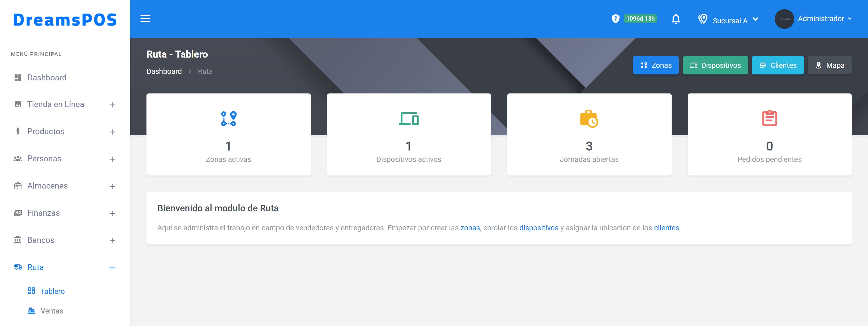The width and height of the screenshot is (868, 326).
Task: Click the Jornadas abiertas briefcase clock icon
Action: [x=589, y=118]
